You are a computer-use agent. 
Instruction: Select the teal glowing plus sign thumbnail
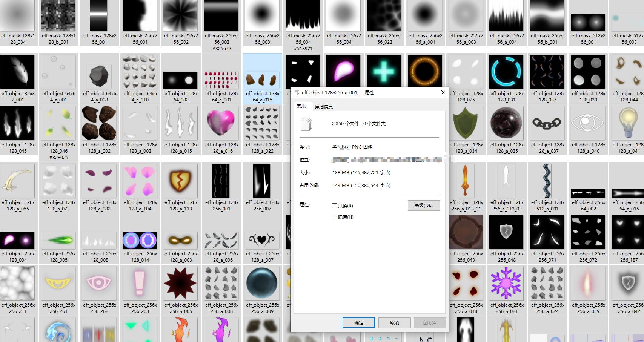(x=384, y=72)
